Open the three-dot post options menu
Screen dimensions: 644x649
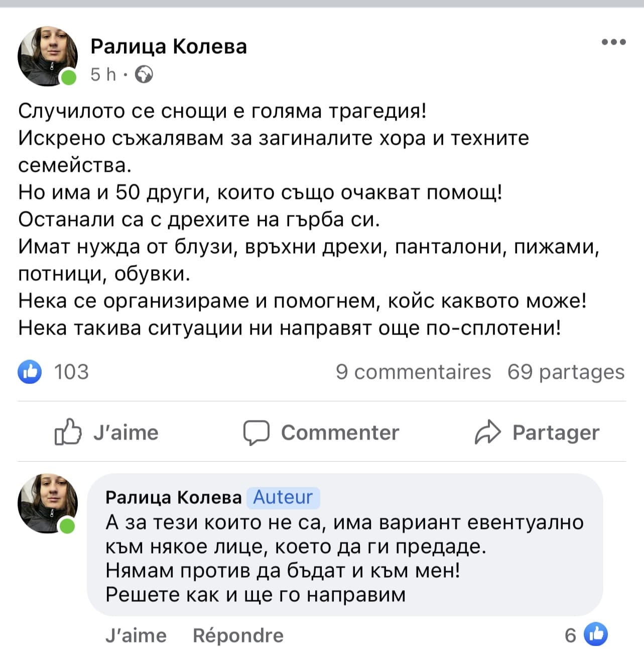(x=613, y=42)
